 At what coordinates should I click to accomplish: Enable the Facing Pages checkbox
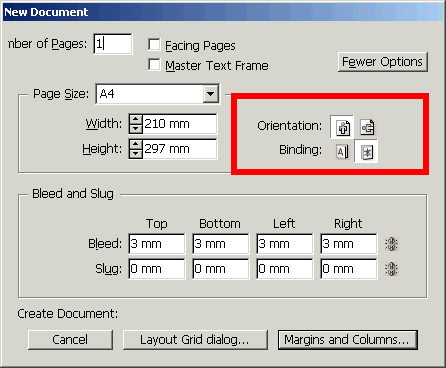pos(154,45)
